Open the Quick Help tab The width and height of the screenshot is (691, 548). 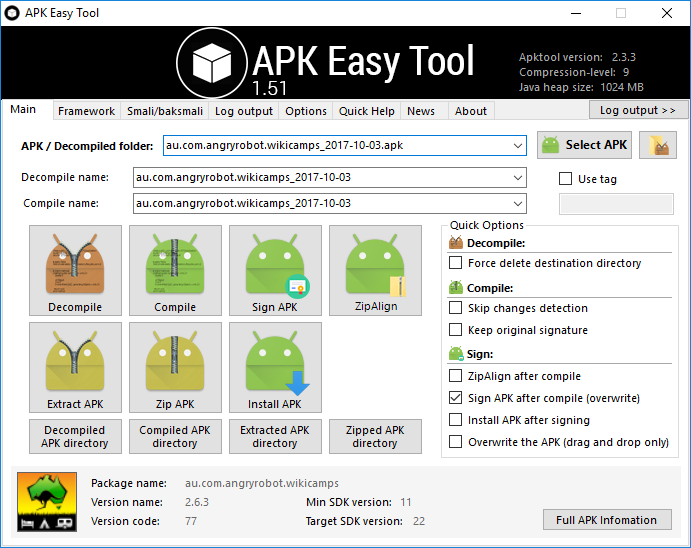tap(367, 111)
